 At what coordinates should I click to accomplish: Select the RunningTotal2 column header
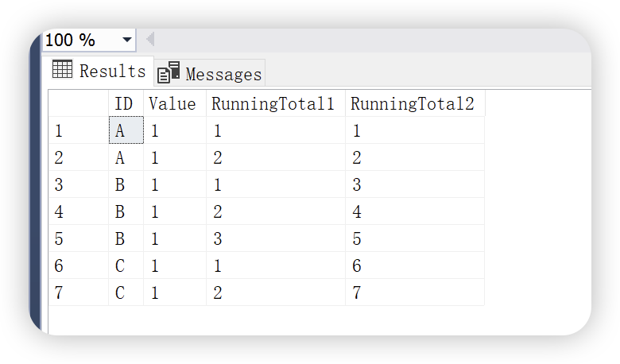pos(413,103)
